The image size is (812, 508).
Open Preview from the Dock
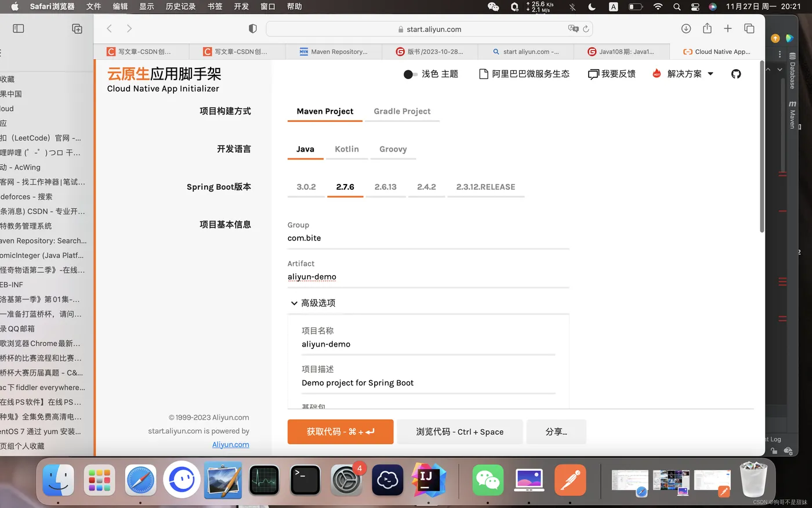point(223,480)
